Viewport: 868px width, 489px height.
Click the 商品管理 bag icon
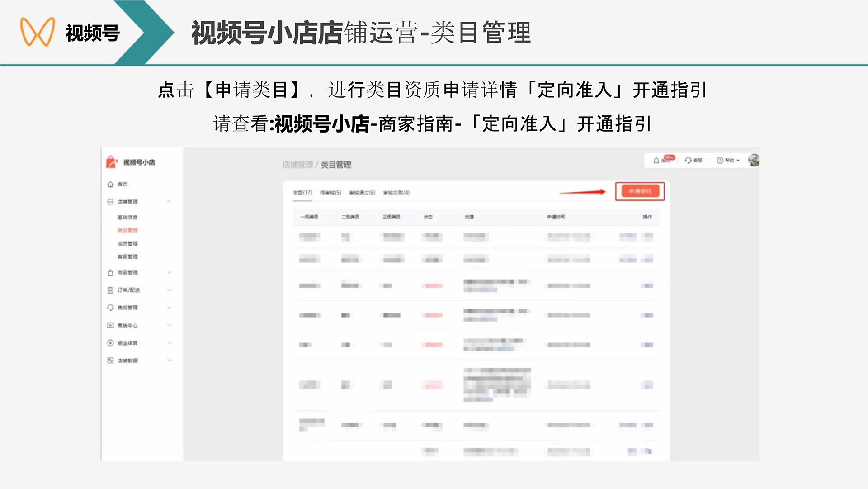click(110, 272)
